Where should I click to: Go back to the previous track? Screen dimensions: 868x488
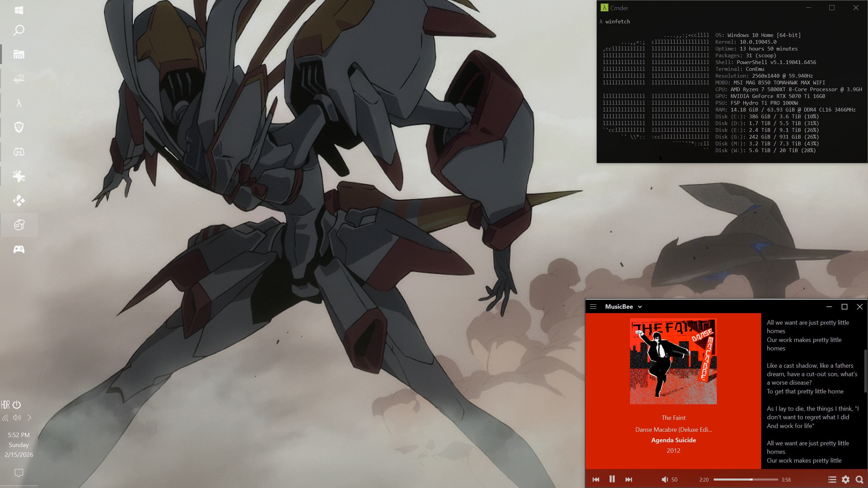(596, 480)
